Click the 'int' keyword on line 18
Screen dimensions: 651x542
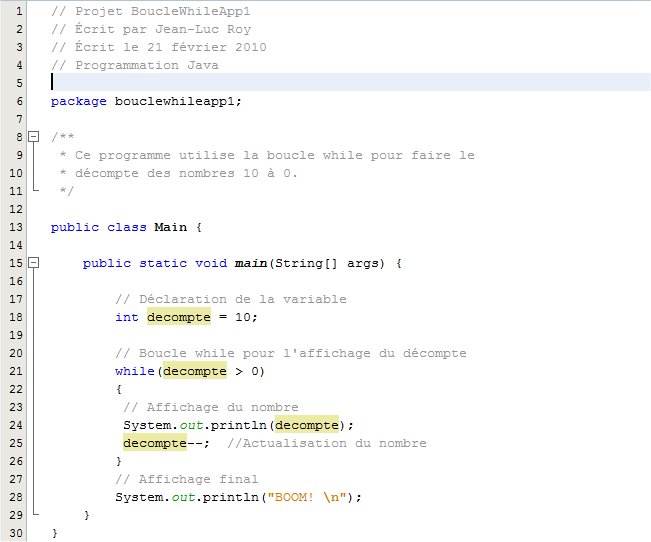click(x=127, y=317)
